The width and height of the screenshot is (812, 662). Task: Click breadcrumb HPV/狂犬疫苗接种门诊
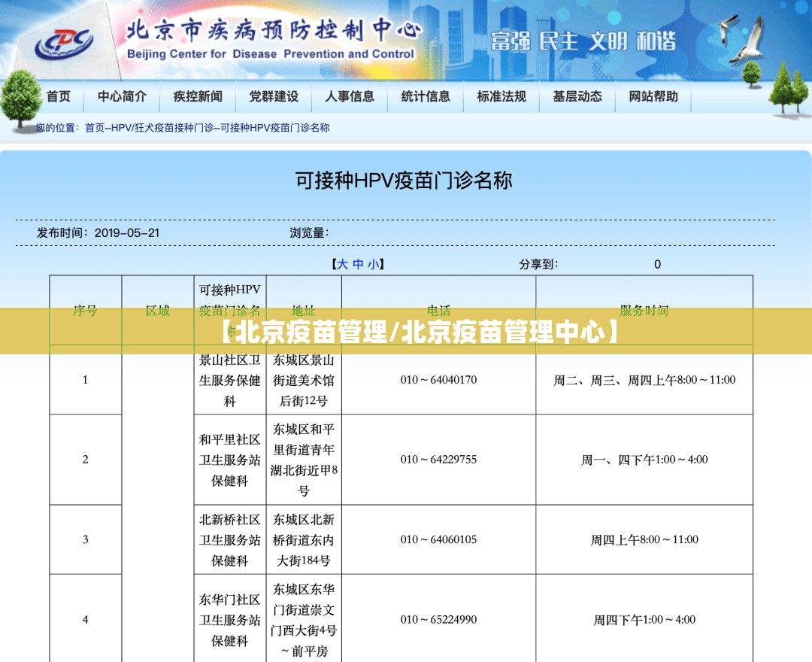(x=162, y=128)
